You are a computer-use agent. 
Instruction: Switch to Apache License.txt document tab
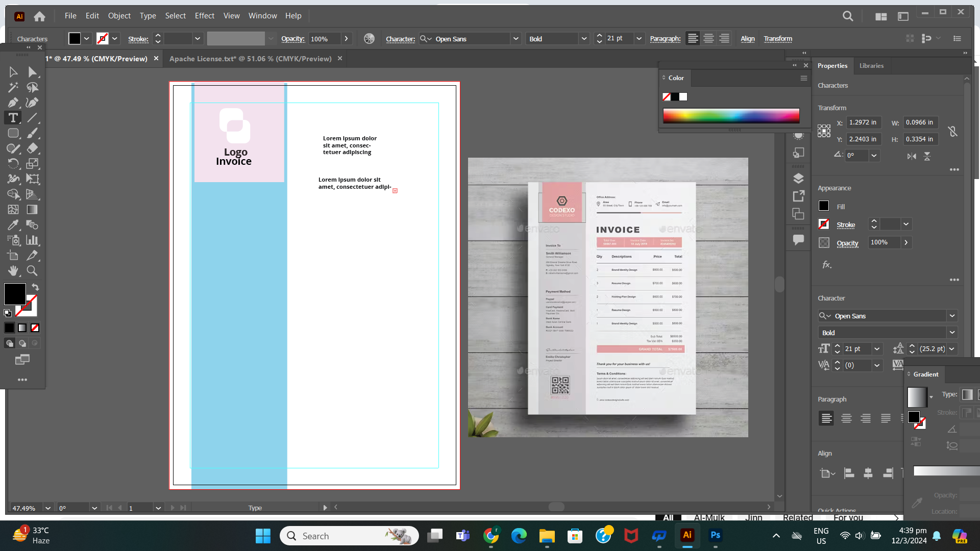[x=250, y=59]
